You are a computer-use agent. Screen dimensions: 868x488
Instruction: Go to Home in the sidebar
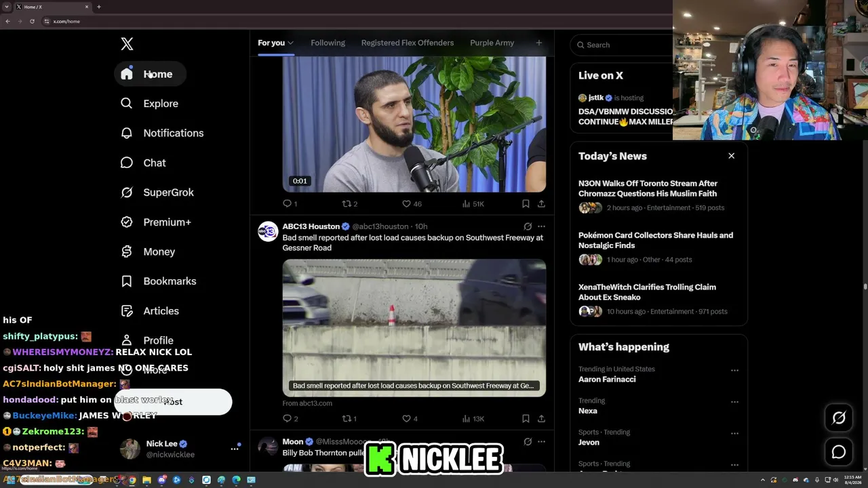pos(150,74)
